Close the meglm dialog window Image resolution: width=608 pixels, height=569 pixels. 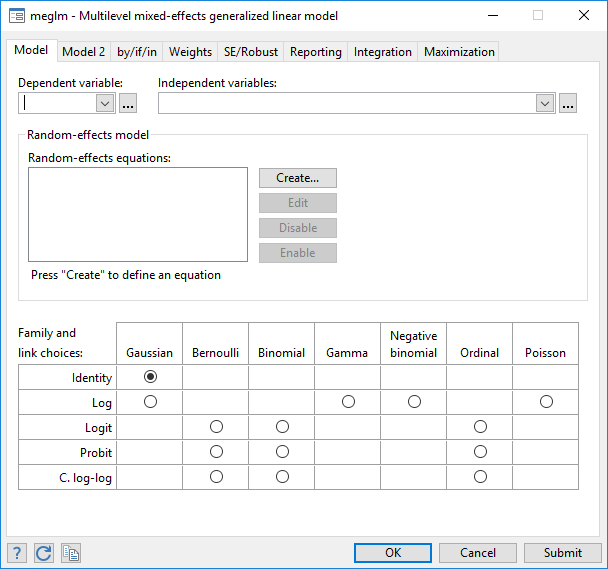coord(584,16)
